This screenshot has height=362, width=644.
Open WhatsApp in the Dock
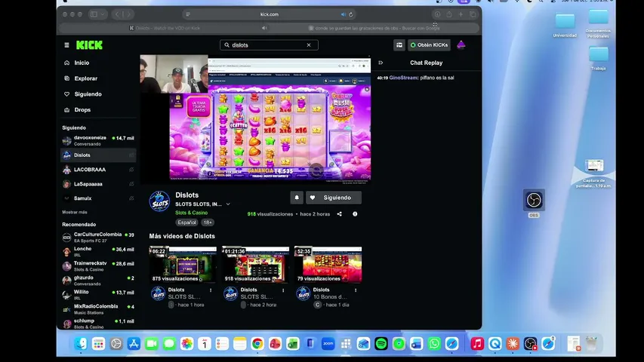434,344
